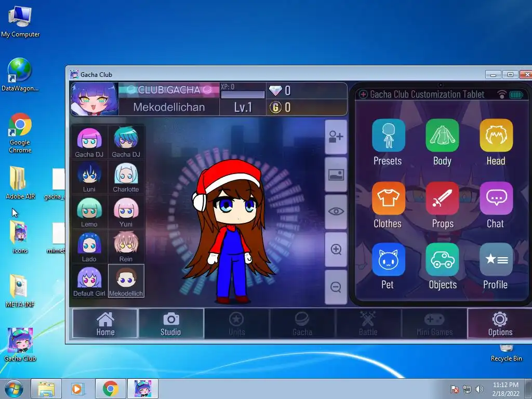The image size is (532, 399).
Task: Open the Windows Start menu
Action: (14, 389)
